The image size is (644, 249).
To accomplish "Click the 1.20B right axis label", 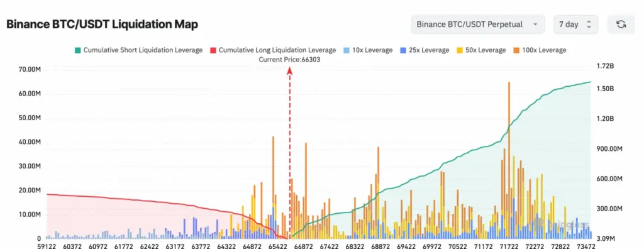I will (605, 119).
